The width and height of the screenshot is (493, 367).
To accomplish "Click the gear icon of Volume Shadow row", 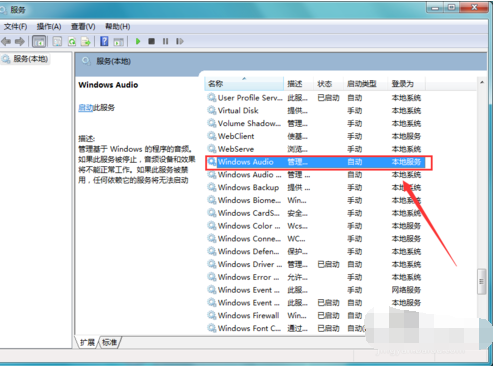I will [x=212, y=123].
